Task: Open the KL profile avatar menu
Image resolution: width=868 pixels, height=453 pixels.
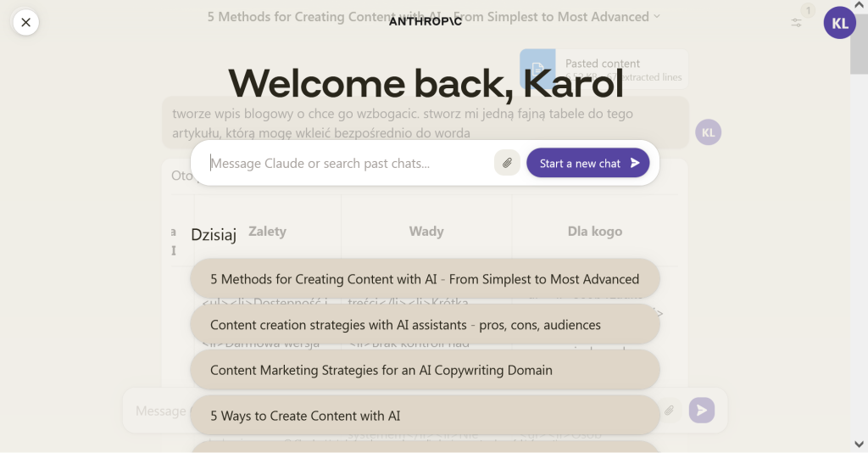Action: point(839,23)
